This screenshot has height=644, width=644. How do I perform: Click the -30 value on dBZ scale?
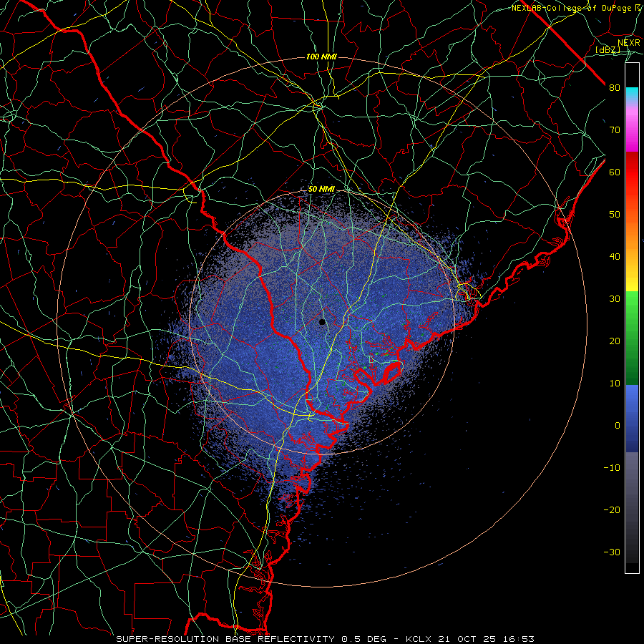612,552
